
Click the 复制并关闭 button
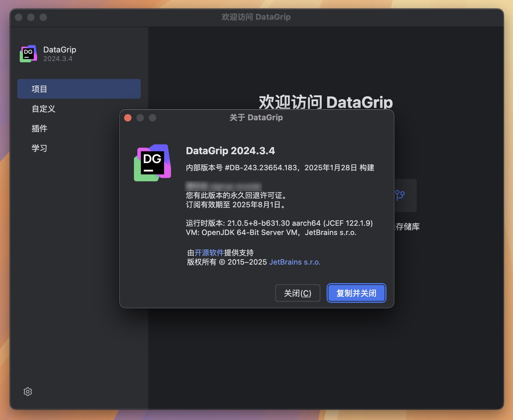pyautogui.click(x=357, y=293)
